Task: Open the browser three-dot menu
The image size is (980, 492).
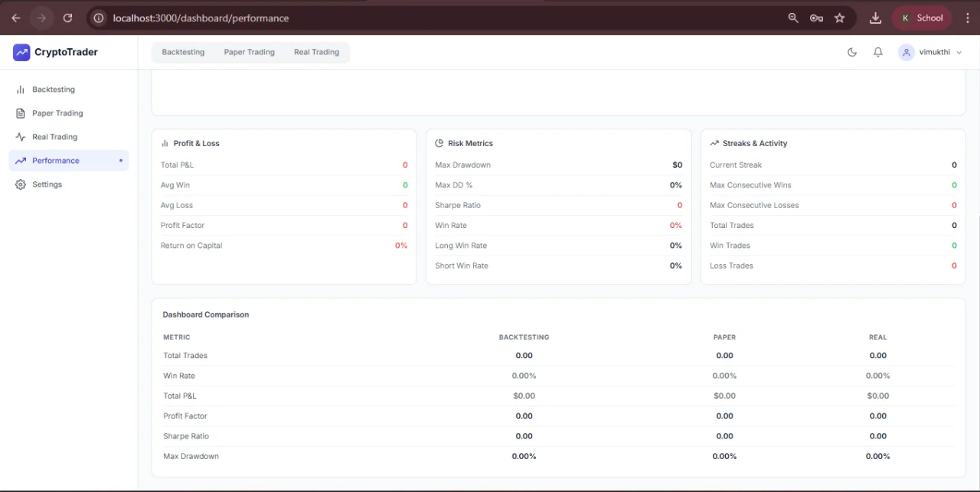Action: [967, 18]
